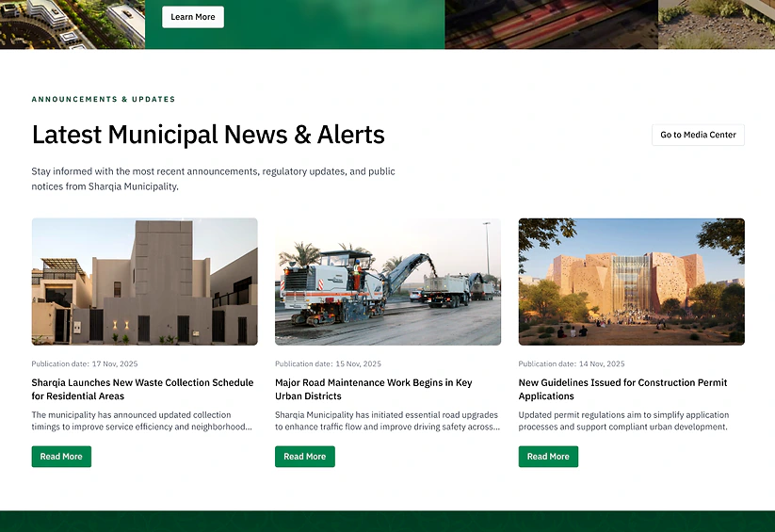Open the Go to Media Center button

coord(698,135)
